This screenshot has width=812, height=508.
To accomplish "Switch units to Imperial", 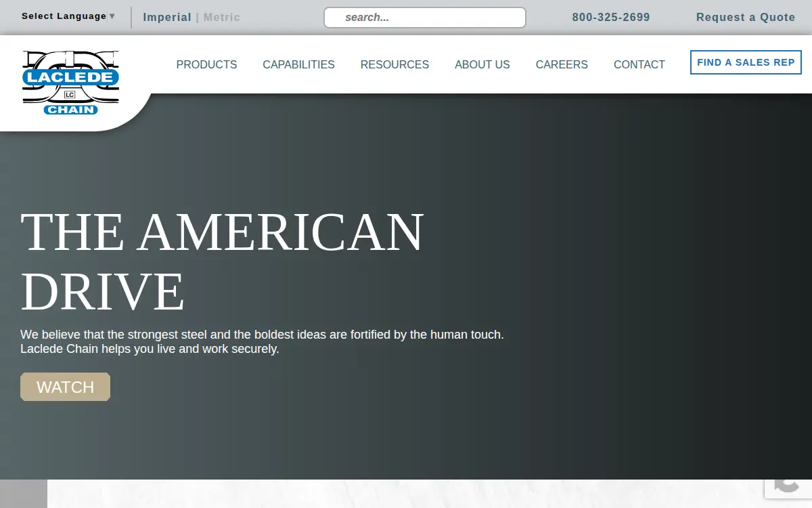I will 167,17.
